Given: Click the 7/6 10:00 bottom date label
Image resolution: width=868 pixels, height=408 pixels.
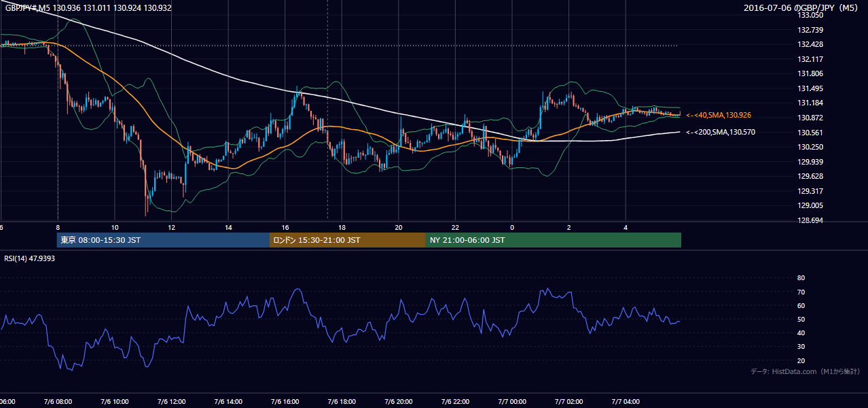Looking at the screenshot, I should [x=115, y=401].
